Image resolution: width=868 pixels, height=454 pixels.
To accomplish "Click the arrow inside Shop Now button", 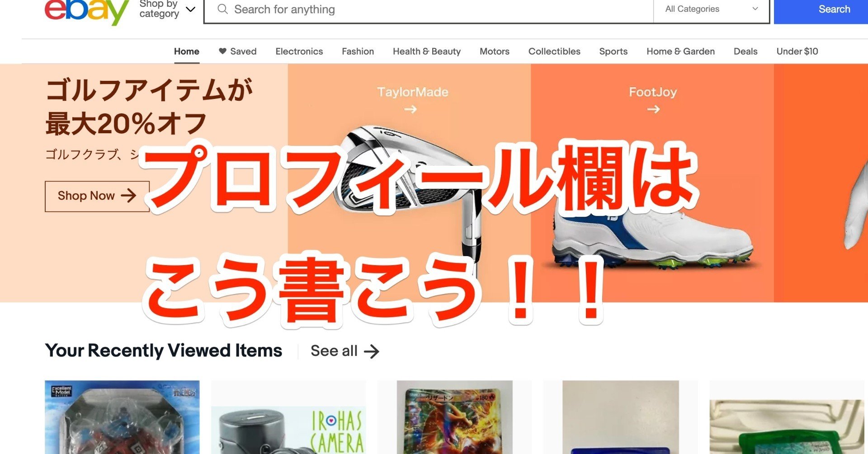I will click(128, 196).
